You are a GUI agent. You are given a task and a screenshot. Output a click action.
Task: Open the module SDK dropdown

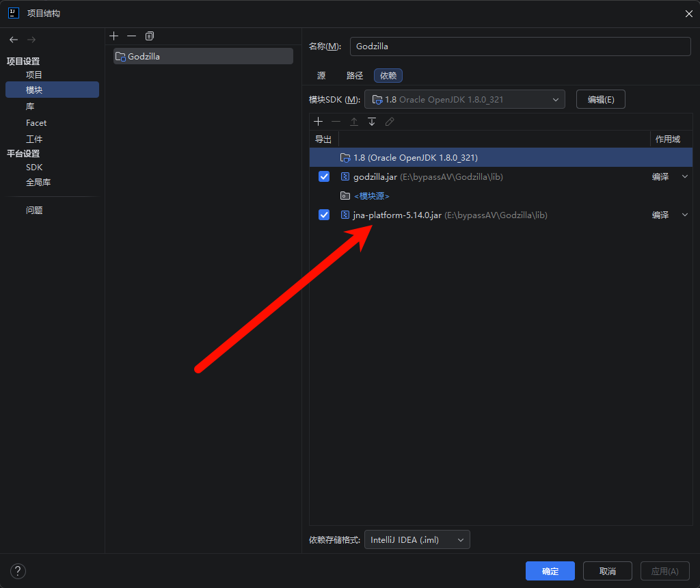(x=465, y=100)
